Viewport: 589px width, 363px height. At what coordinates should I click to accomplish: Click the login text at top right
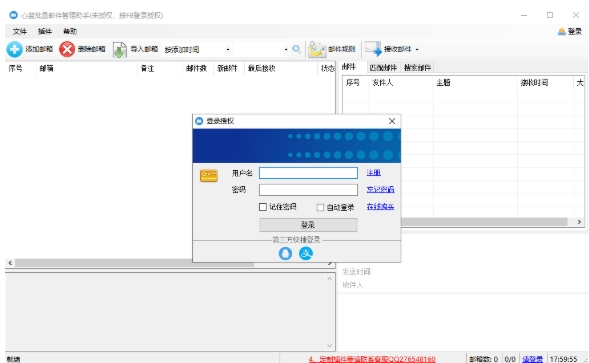pyautogui.click(x=574, y=32)
